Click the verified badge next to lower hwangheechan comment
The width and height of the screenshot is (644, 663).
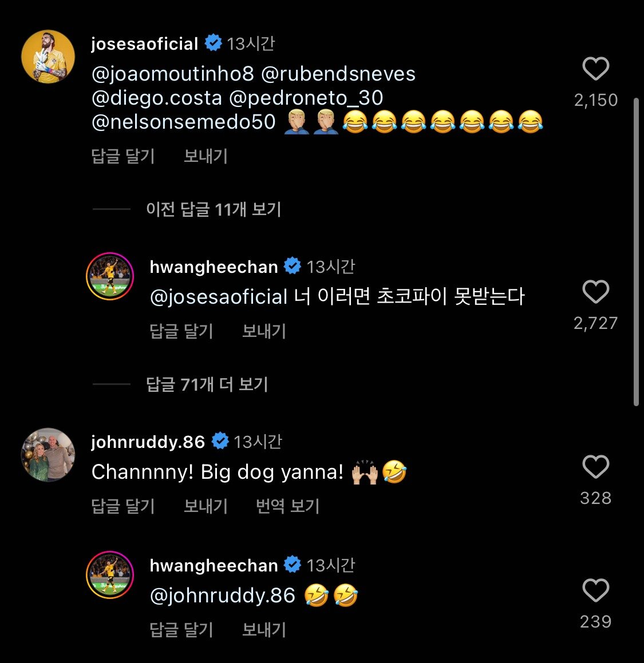click(x=294, y=564)
